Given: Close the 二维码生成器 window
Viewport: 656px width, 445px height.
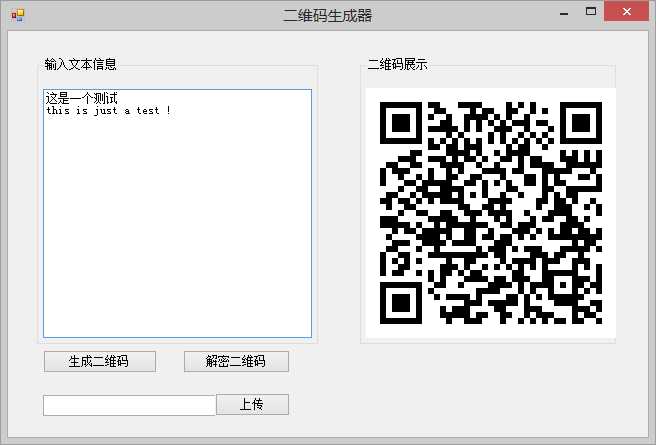Looking at the screenshot, I should point(626,12).
